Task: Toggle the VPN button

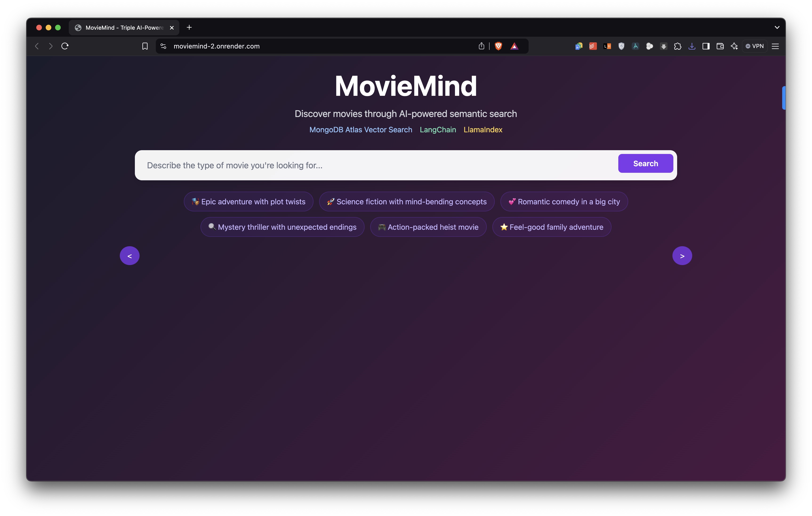Action: tap(755, 46)
